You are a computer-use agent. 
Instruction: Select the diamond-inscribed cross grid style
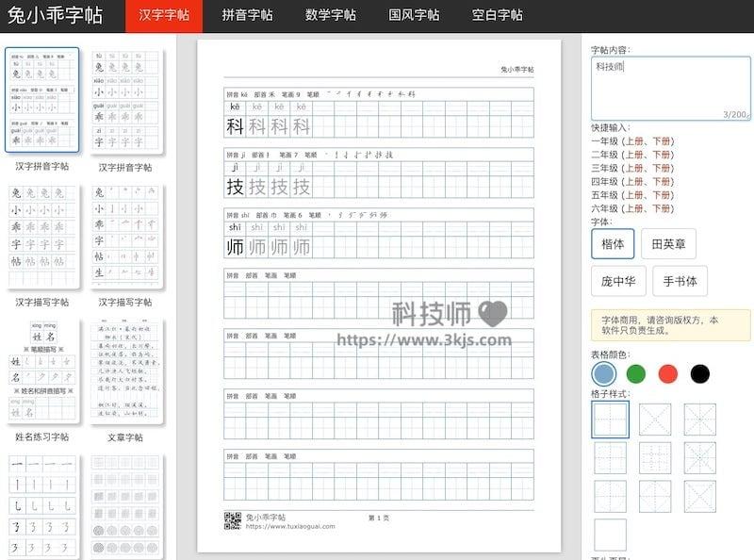[654, 497]
